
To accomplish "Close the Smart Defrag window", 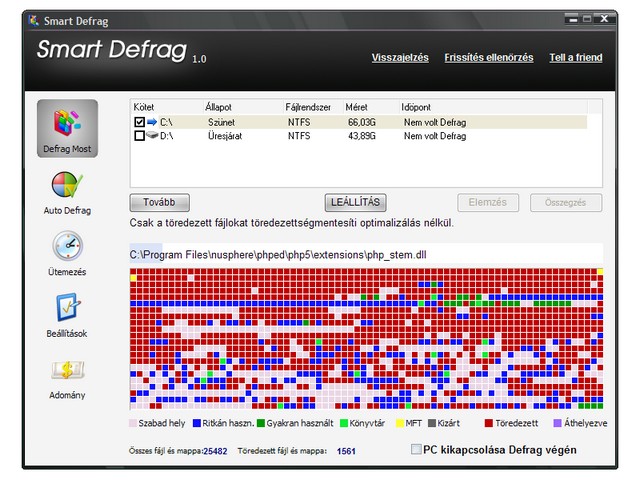I will [x=605, y=19].
